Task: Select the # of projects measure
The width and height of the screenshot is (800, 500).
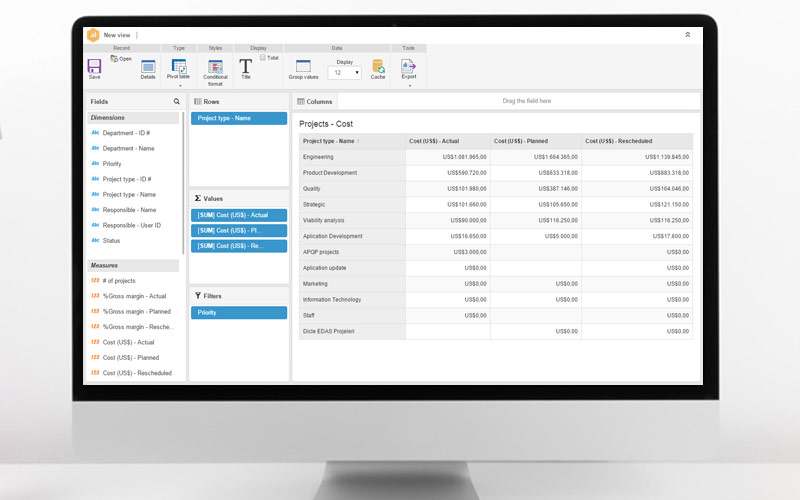Action: pyautogui.click(x=119, y=281)
